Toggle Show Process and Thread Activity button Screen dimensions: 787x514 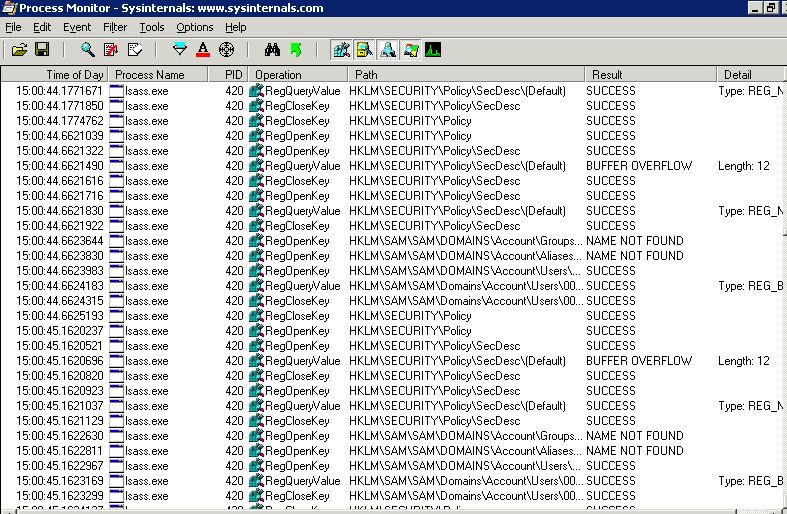click(x=411, y=50)
